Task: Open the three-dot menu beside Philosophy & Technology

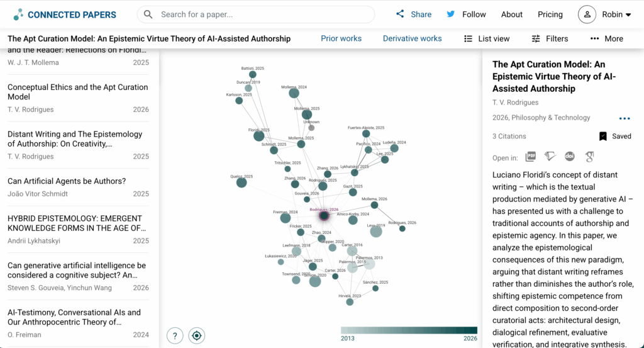Action: point(625,119)
